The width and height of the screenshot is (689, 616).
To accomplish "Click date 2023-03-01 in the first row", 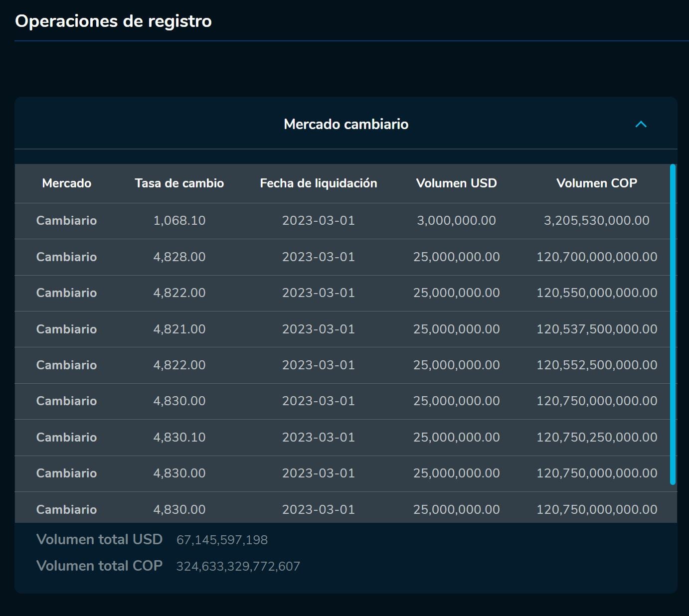I will pos(318,221).
